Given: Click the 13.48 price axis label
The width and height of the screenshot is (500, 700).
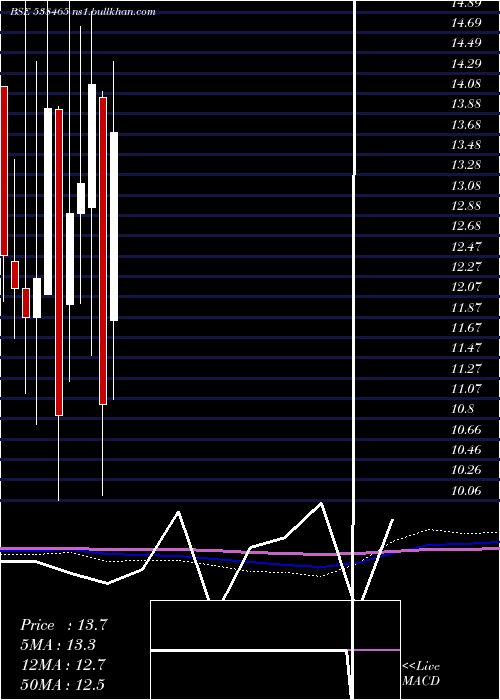Looking at the screenshot, I should coord(466,145).
